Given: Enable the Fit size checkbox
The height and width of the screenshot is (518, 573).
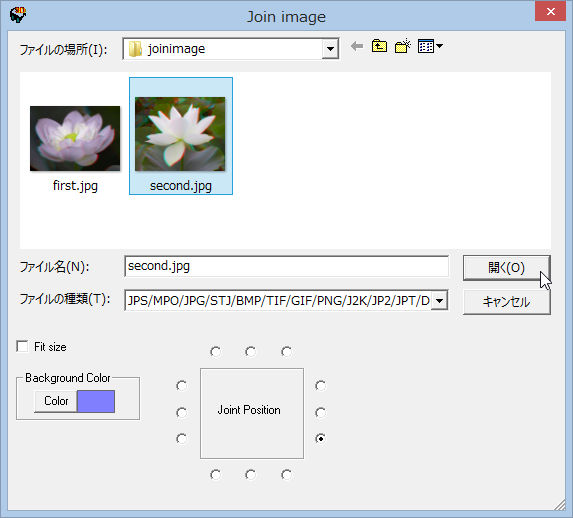Looking at the screenshot, I should (x=22, y=346).
